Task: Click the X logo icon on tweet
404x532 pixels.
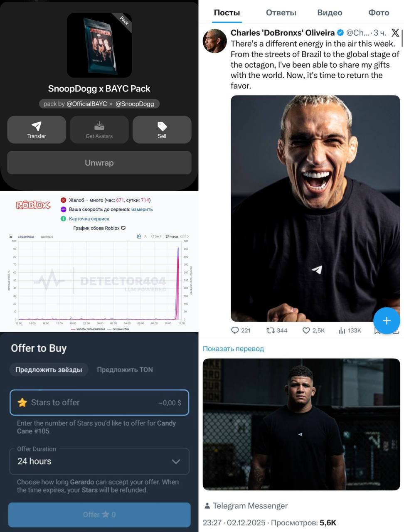Action: pos(395,32)
